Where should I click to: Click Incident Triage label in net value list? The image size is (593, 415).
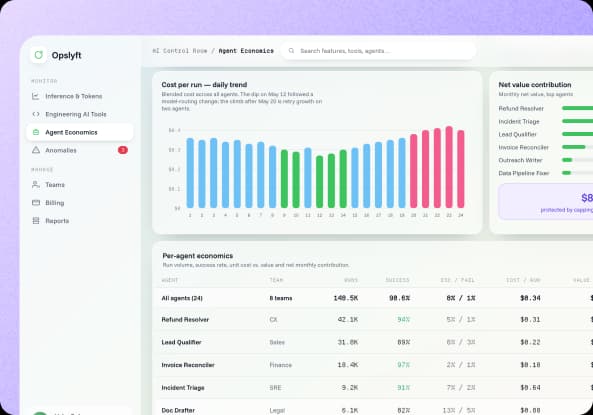point(519,121)
